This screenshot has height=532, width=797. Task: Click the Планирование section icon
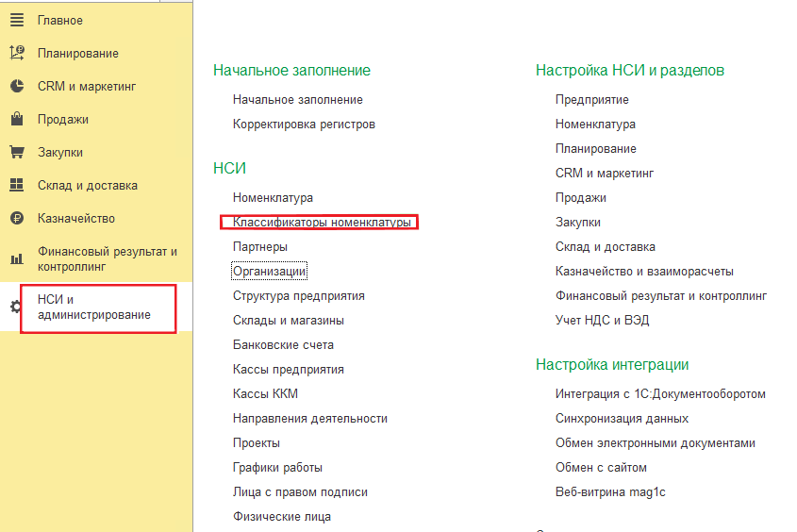(16, 54)
